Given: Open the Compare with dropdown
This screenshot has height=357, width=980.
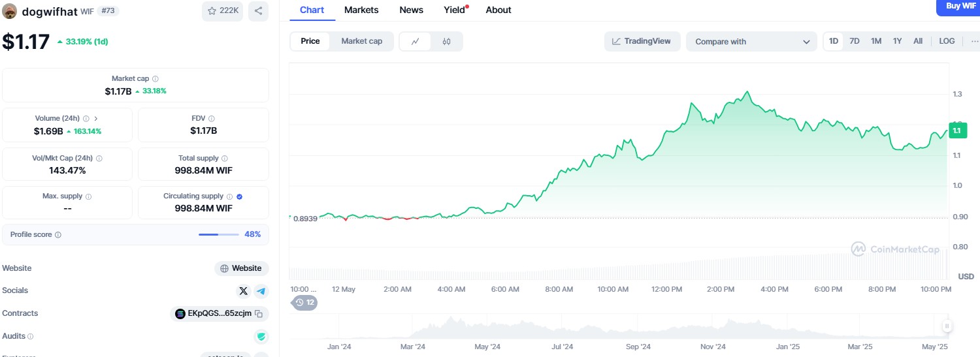Looking at the screenshot, I should click(x=751, y=41).
